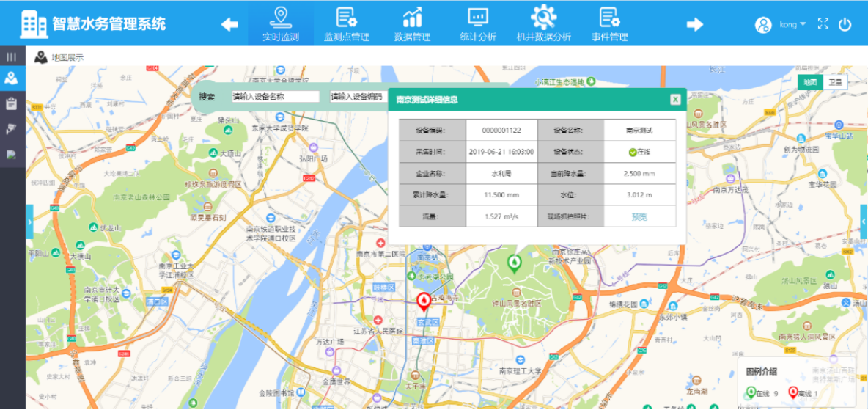Open 事件管理 event management icon
Screen dimensions: 868x410
pyautogui.click(x=608, y=18)
